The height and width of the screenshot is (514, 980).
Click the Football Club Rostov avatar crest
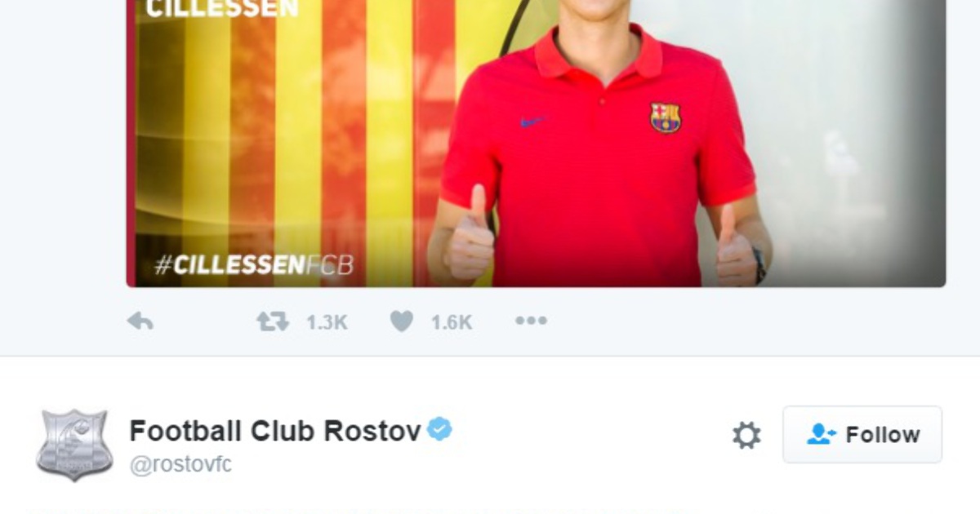pyautogui.click(x=74, y=445)
